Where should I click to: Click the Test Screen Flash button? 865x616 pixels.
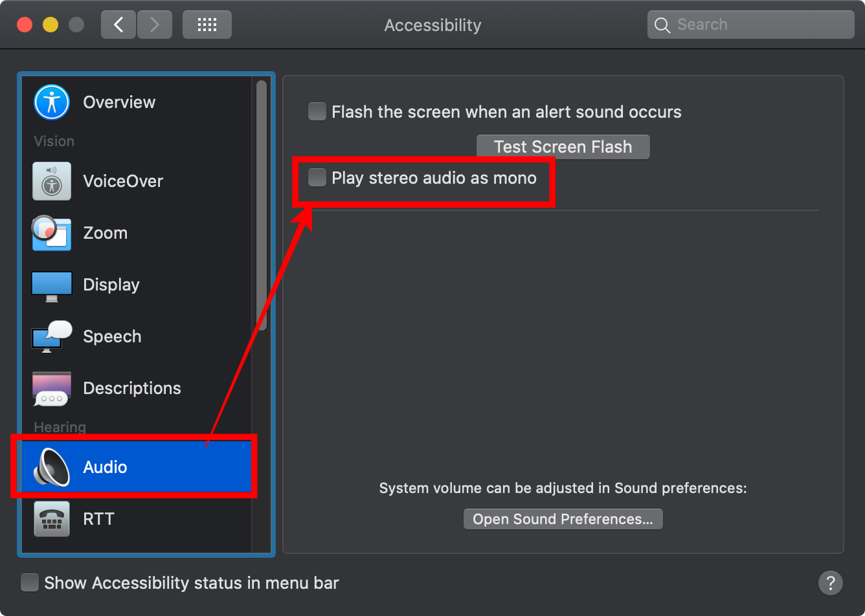click(563, 147)
